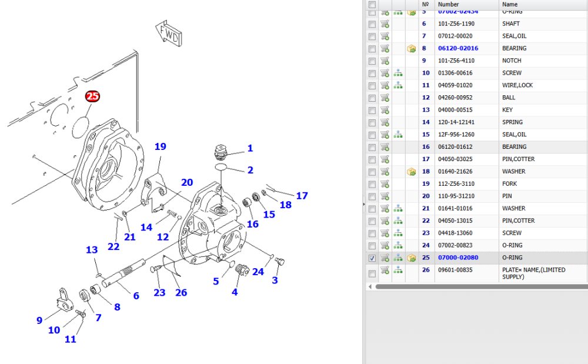The image size is (588, 364).
Task: Add KEY 04000-00515 to the cart
Action: 385,110
